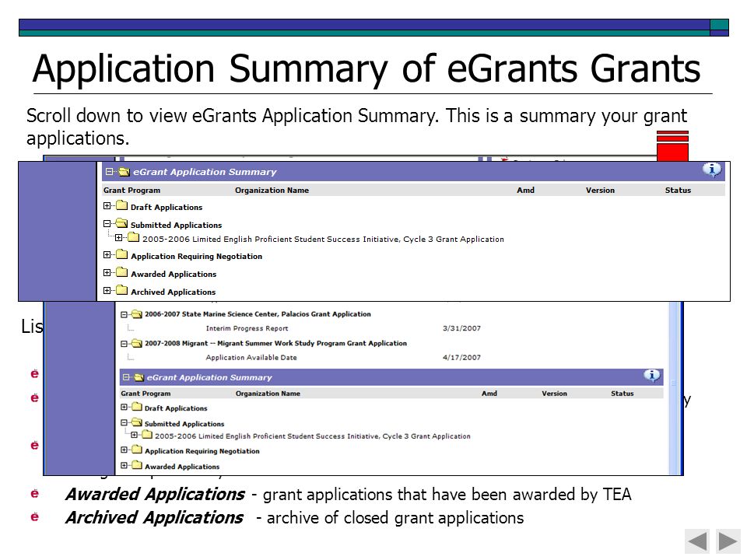Select the Application Requiring Negotiation label in the enlarged panel
This screenshot has width=747, height=560.
[197, 256]
